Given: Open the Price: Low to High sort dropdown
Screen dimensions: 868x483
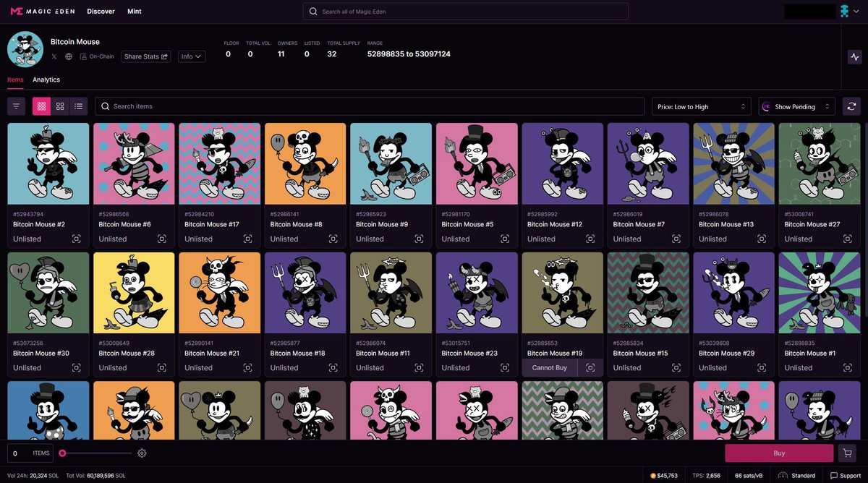Looking at the screenshot, I should click(702, 106).
